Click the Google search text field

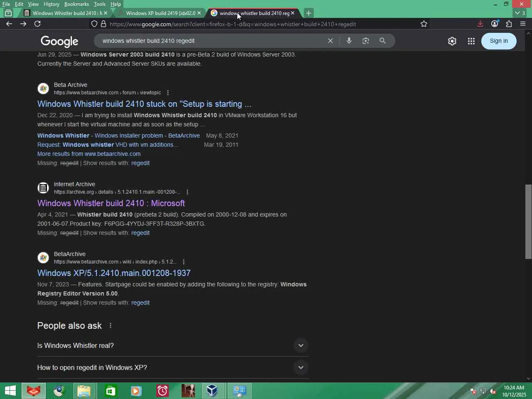point(212,41)
